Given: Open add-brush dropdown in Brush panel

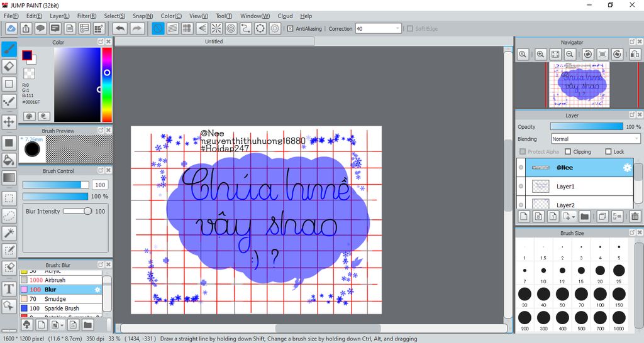Looking at the screenshot, I should pyautogui.click(x=62, y=325).
